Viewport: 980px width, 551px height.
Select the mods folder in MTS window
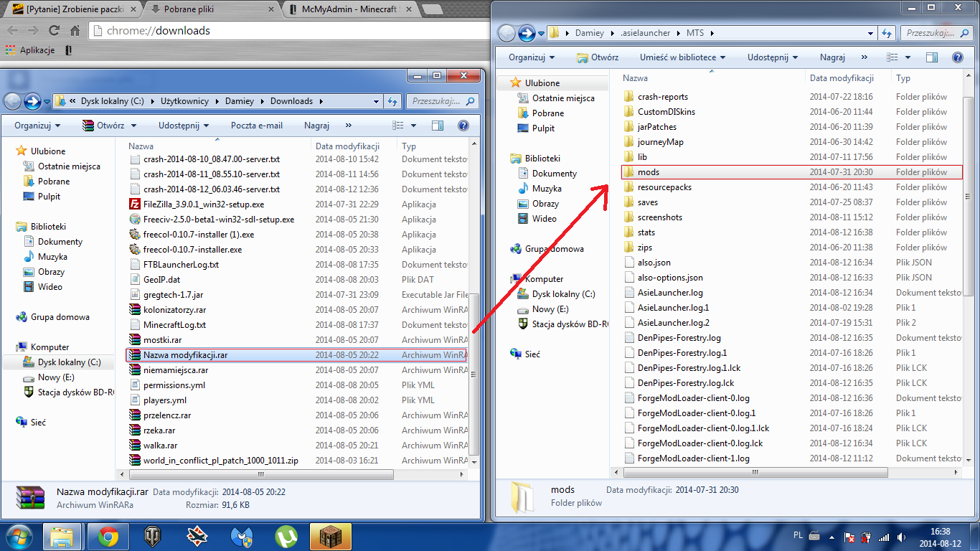click(x=793, y=172)
